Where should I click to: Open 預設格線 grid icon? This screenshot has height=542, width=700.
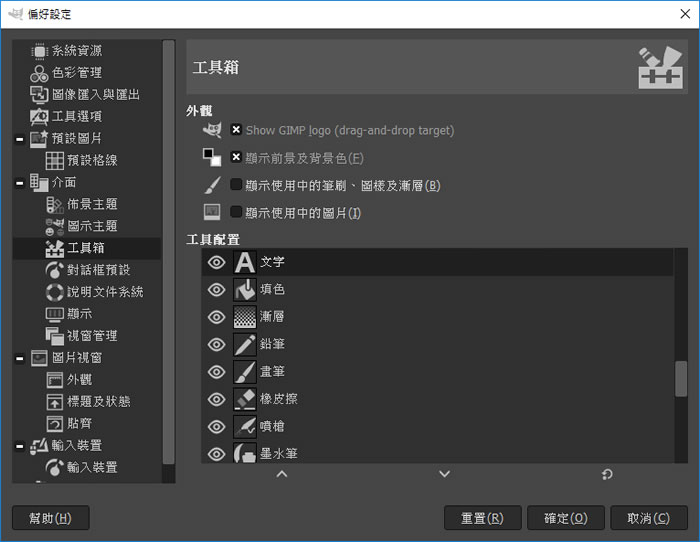[x=55, y=160]
